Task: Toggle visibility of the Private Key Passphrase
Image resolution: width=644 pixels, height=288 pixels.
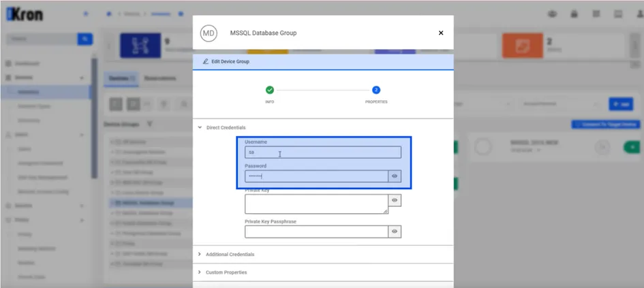Action: (395, 231)
